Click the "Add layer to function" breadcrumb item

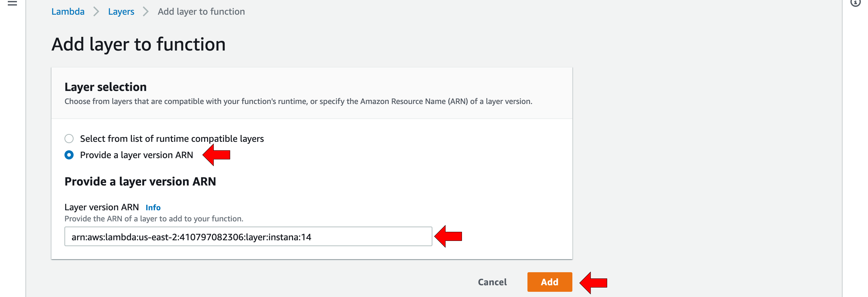[201, 12]
